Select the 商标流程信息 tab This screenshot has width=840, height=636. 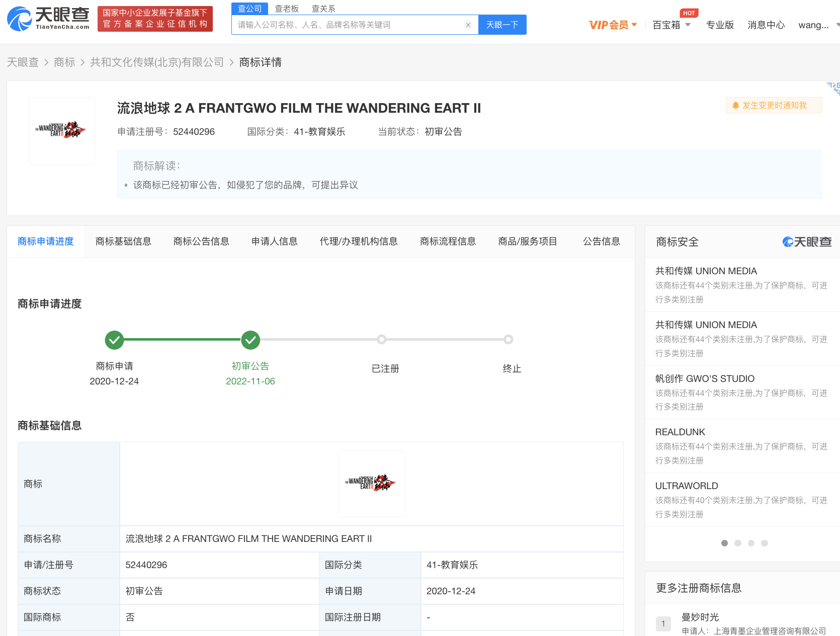[x=448, y=242]
